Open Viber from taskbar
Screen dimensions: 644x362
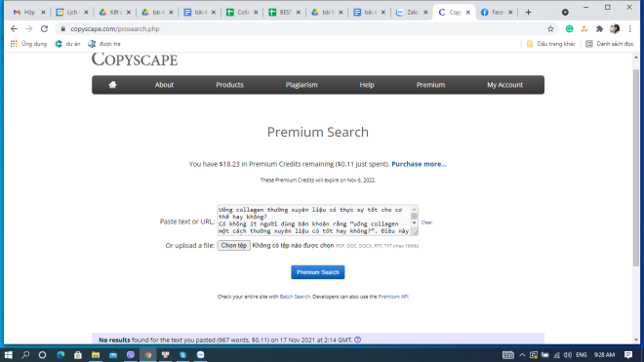click(x=131, y=355)
